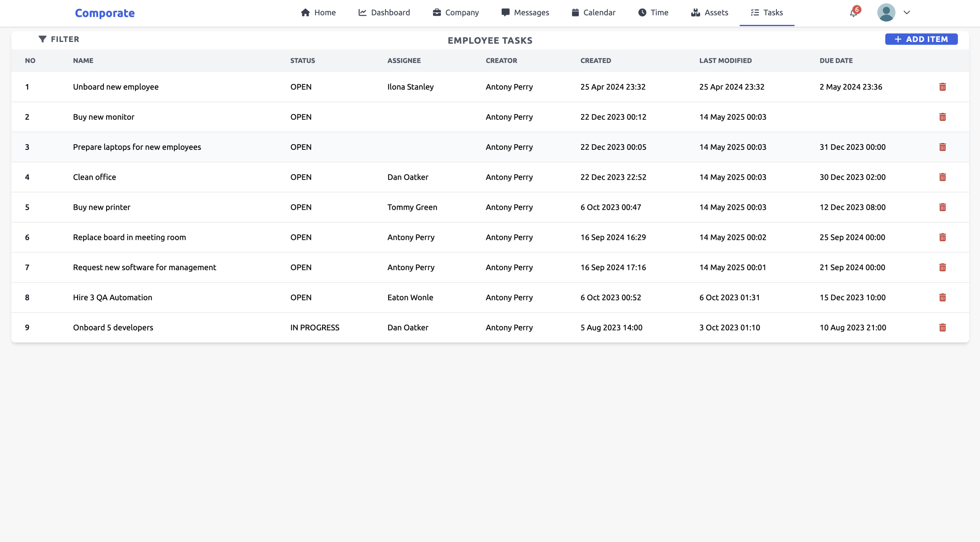Click the Add Item button

[x=921, y=39]
